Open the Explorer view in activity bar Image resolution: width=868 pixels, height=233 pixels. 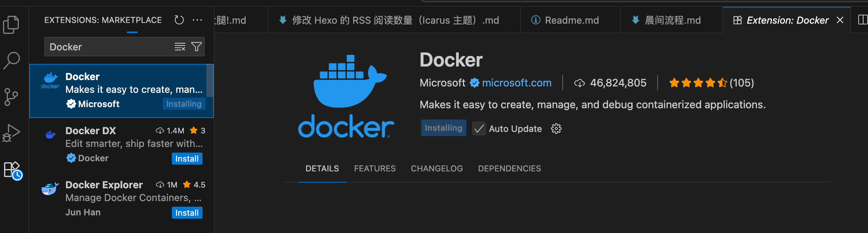11,25
